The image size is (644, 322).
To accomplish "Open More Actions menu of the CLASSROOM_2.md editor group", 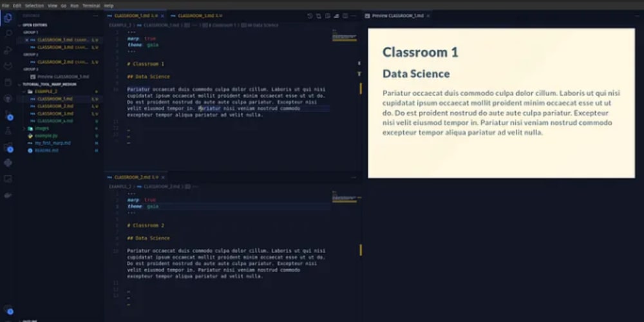I will 354,178.
